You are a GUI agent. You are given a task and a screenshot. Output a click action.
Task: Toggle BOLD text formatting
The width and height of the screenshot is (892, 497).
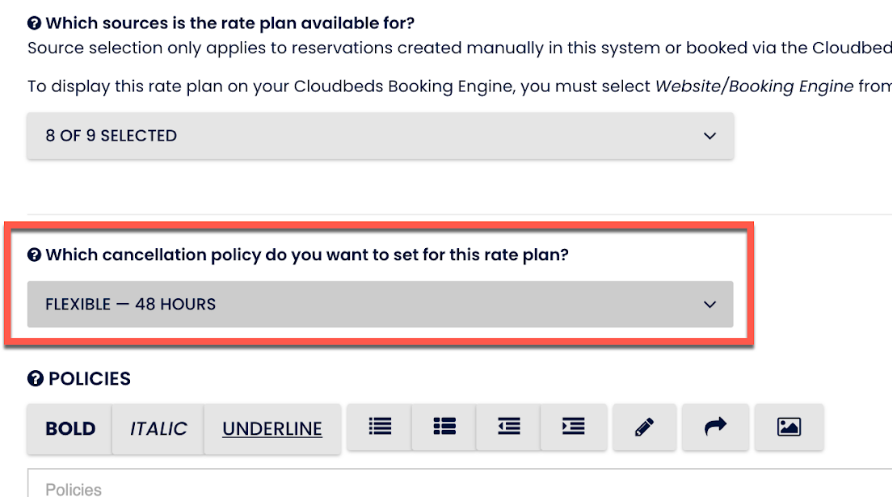tap(70, 429)
